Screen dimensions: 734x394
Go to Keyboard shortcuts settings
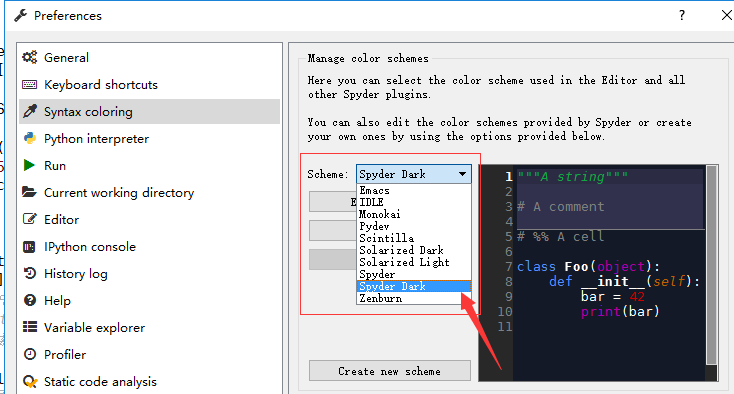tap(149, 85)
